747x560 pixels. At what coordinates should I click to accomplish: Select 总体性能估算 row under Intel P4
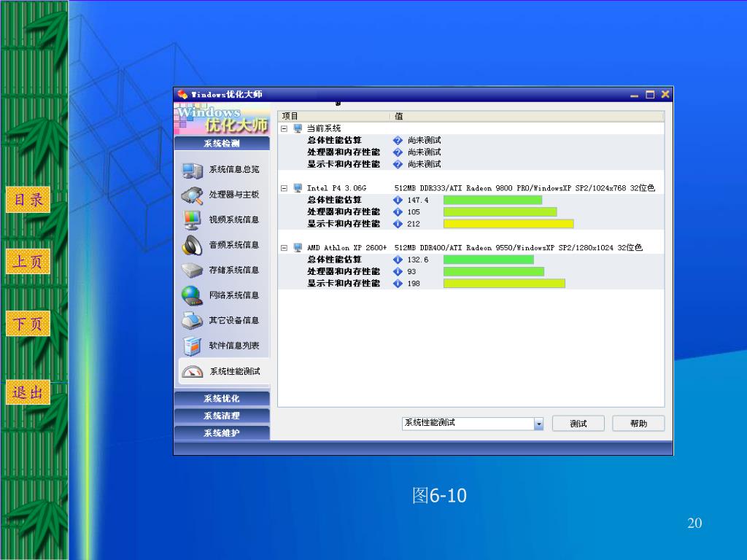[x=471, y=200]
